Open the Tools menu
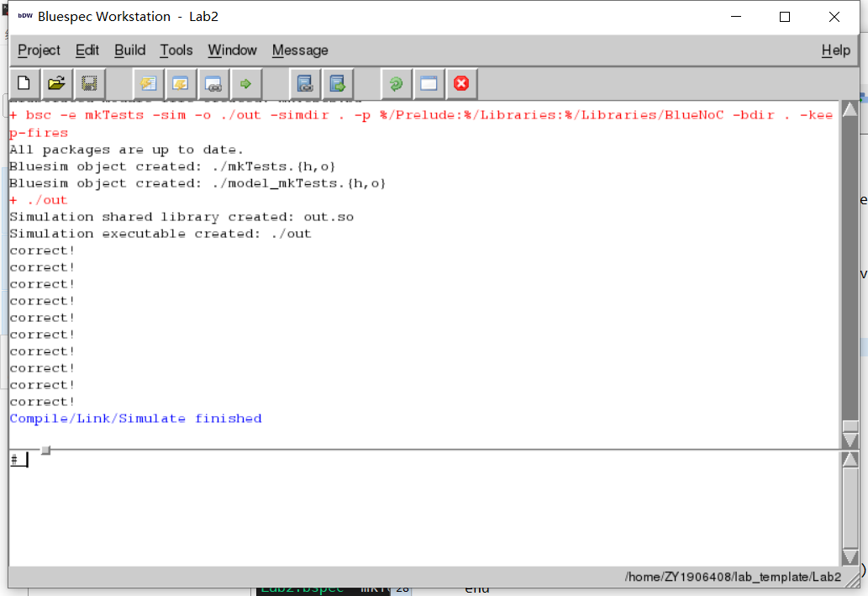This screenshot has width=868, height=596. pyautogui.click(x=176, y=50)
